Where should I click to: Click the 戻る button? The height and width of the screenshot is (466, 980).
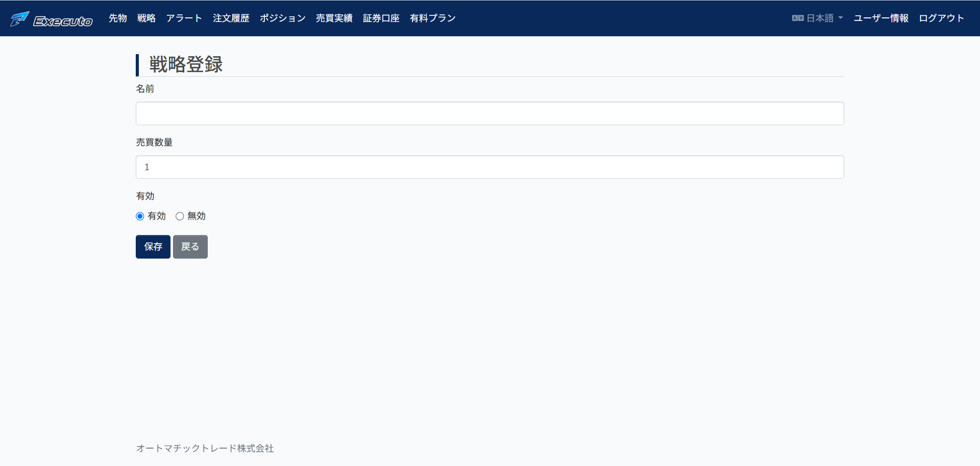[190, 247]
